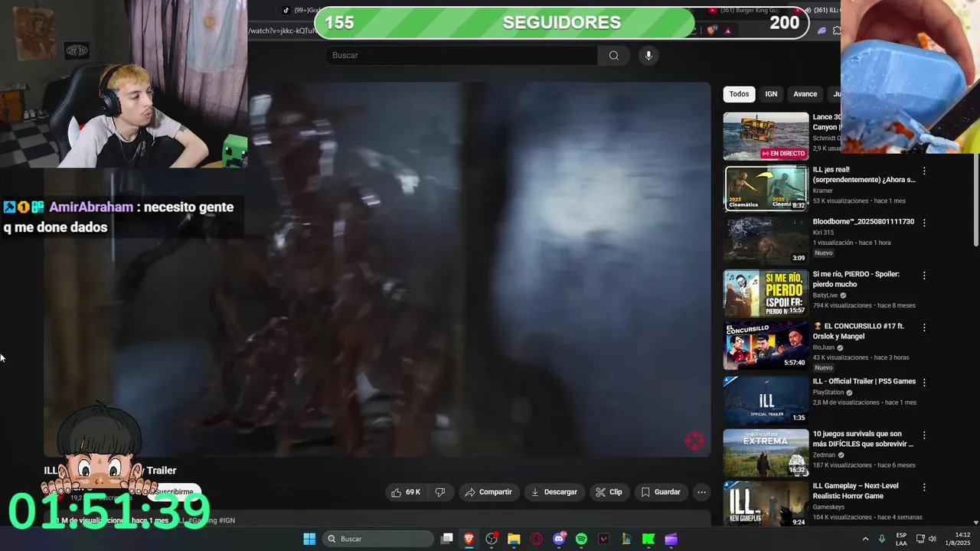Image resolution: width=980 pixels, height=551 pixels.
Task: Click the YouTube search magnifier icon
Action: coord(613,55)
